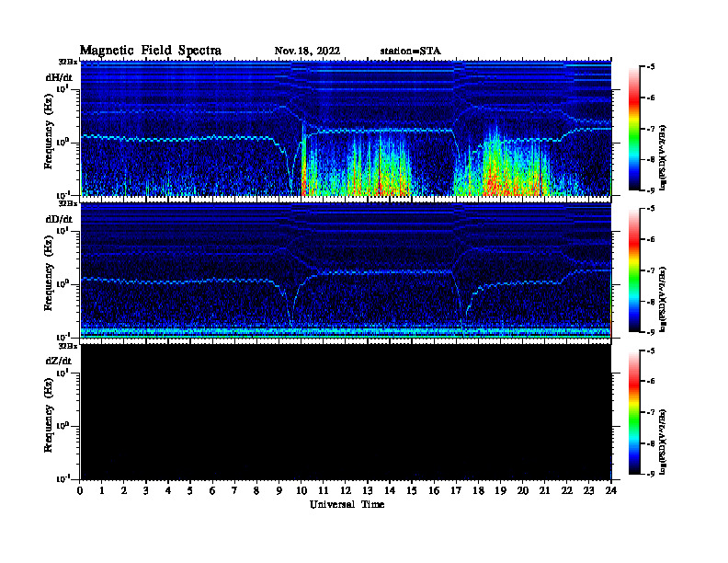
Task: Click "-5" on the dZ/dt color scale
Action: (651, 350)
